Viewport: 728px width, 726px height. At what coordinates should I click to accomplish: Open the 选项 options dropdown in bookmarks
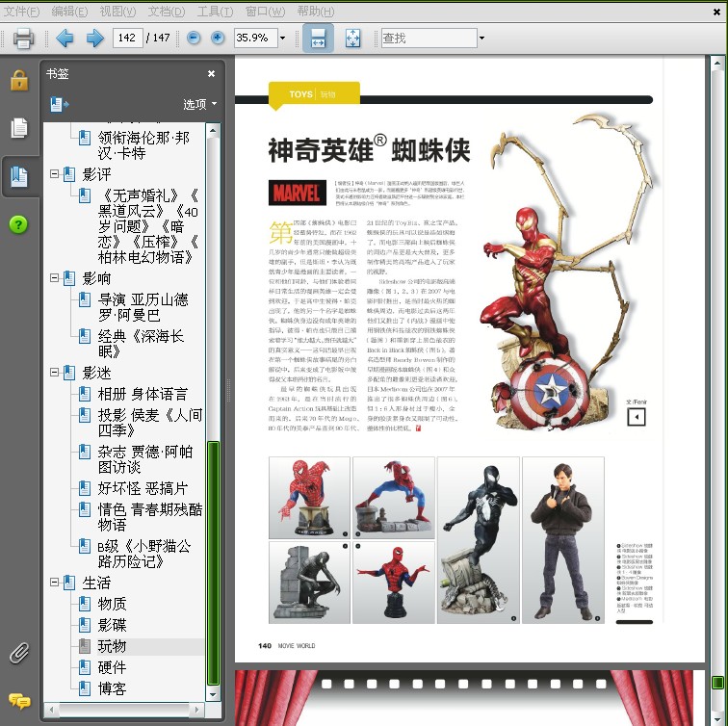200,104
